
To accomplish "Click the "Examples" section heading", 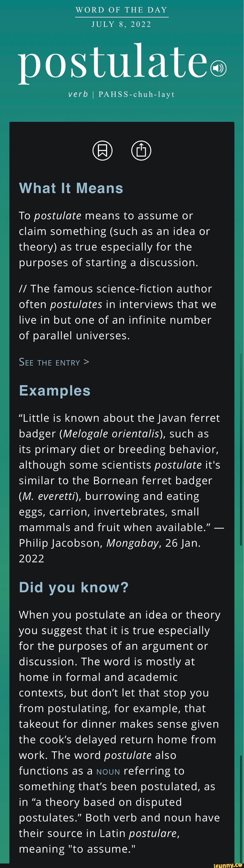I will (55, 391).
